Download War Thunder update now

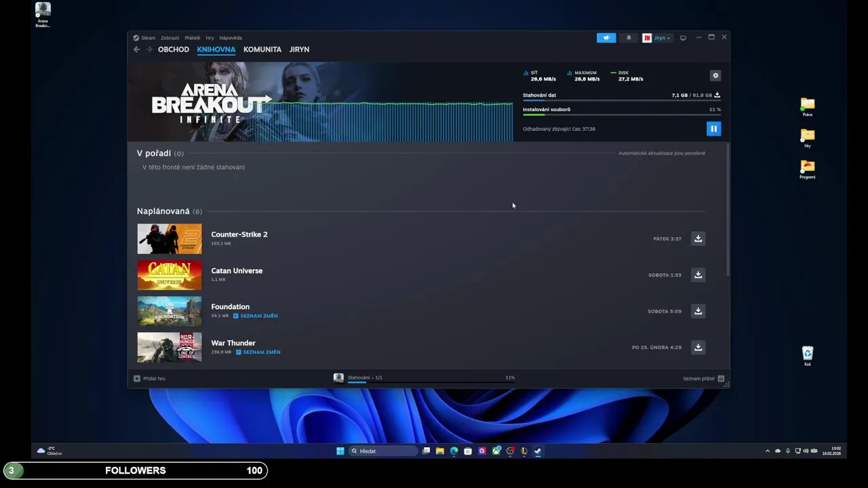coord(698,347)
